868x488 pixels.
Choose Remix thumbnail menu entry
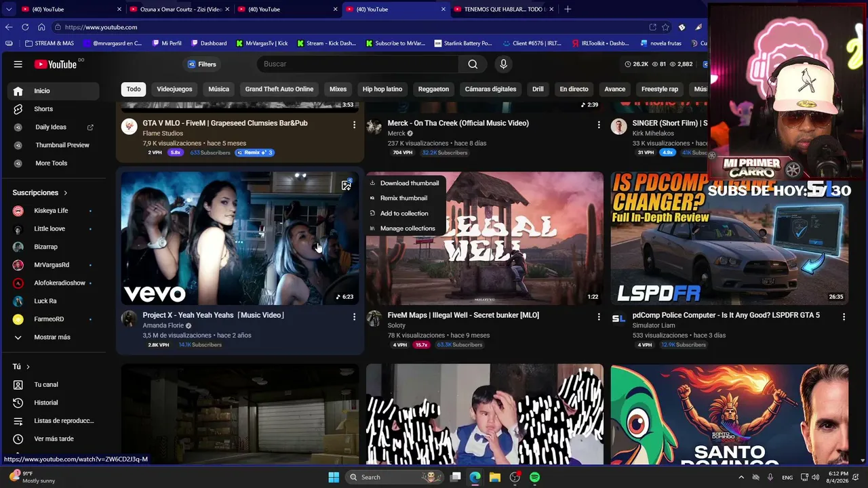point(405,198)
